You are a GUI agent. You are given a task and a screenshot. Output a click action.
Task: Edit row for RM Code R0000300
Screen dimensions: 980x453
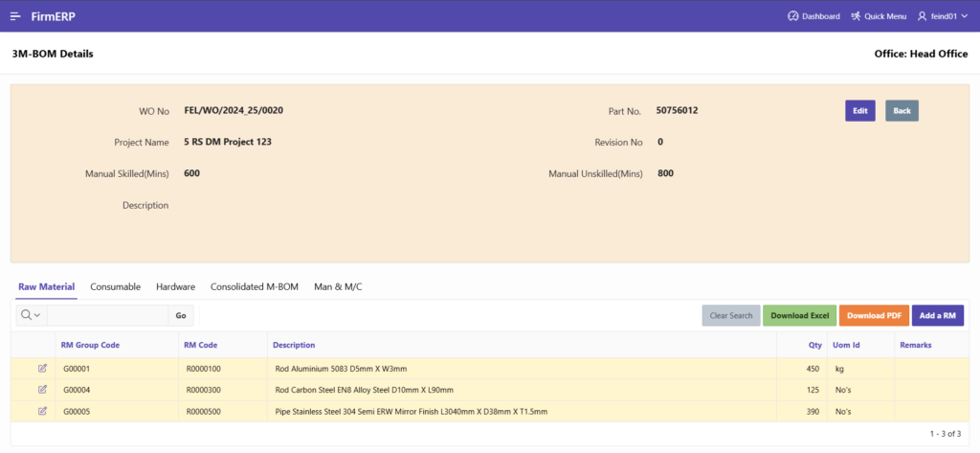click(42, 390)
